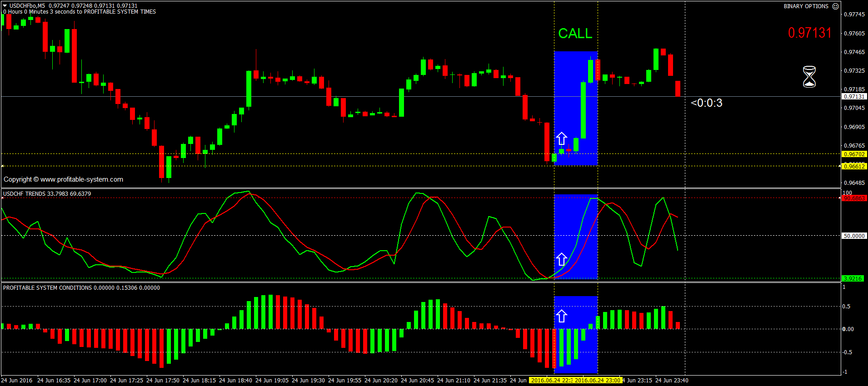The image size is (868, 386).
Task: Click the green CALL signal label
Action: pyautogui.click(x=575, y=33)
